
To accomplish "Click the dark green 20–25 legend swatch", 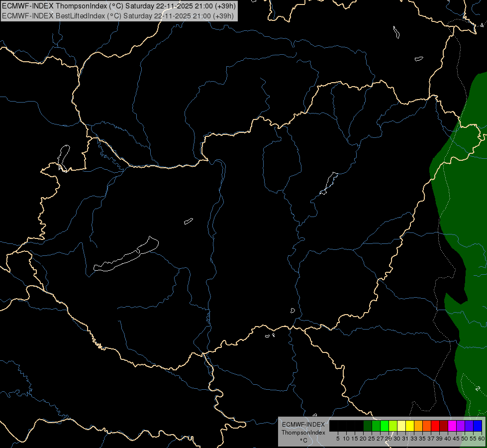I will click(x=368, y=426).
